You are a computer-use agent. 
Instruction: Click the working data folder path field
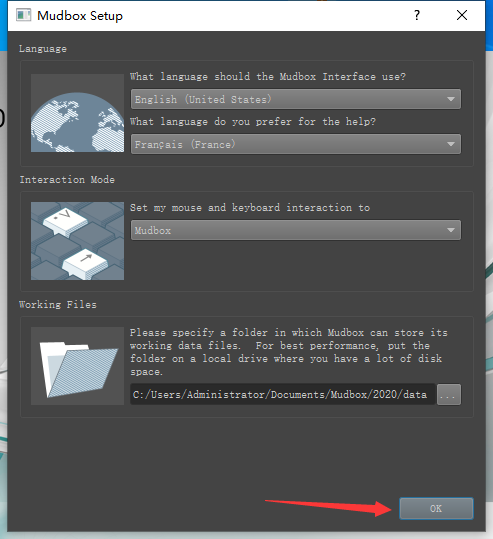283,394
